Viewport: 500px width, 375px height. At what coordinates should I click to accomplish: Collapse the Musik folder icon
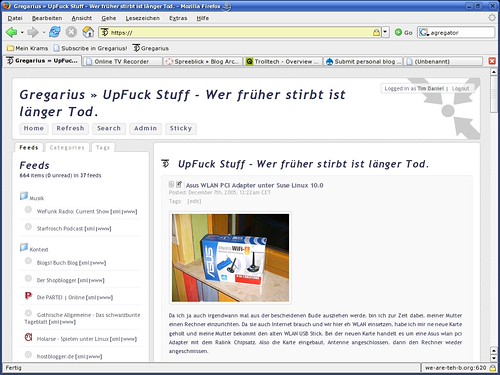tap(24, 196)
